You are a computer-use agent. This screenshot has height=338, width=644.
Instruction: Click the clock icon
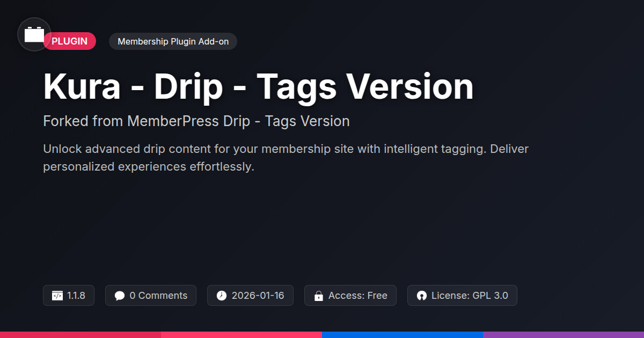coord(222,296)
